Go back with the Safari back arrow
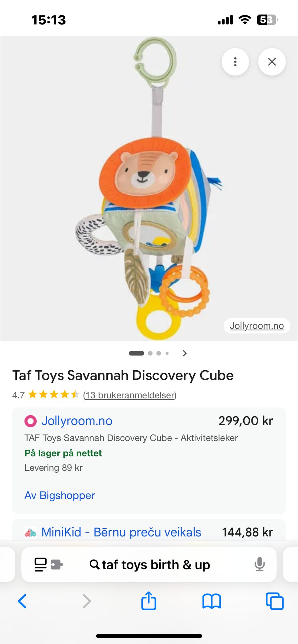The image size is (298, 644). (22, 601)
